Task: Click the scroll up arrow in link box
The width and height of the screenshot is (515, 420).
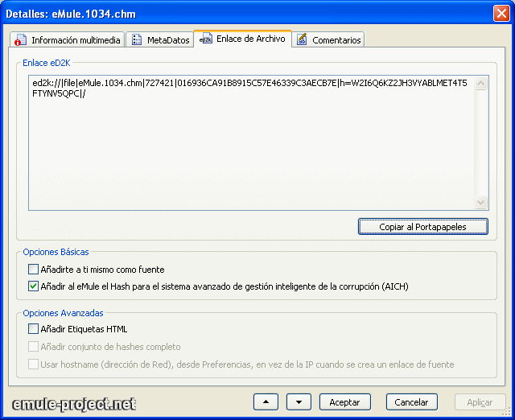Action: point(481,82)
